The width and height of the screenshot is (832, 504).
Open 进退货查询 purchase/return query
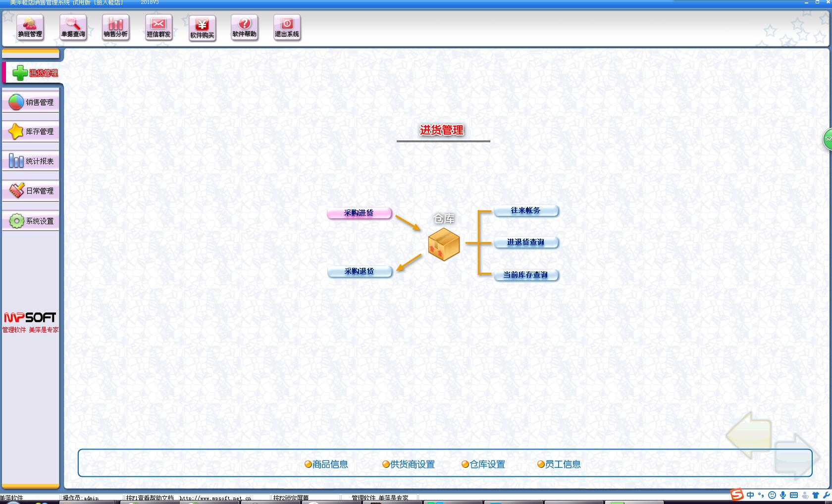point(526,243)
